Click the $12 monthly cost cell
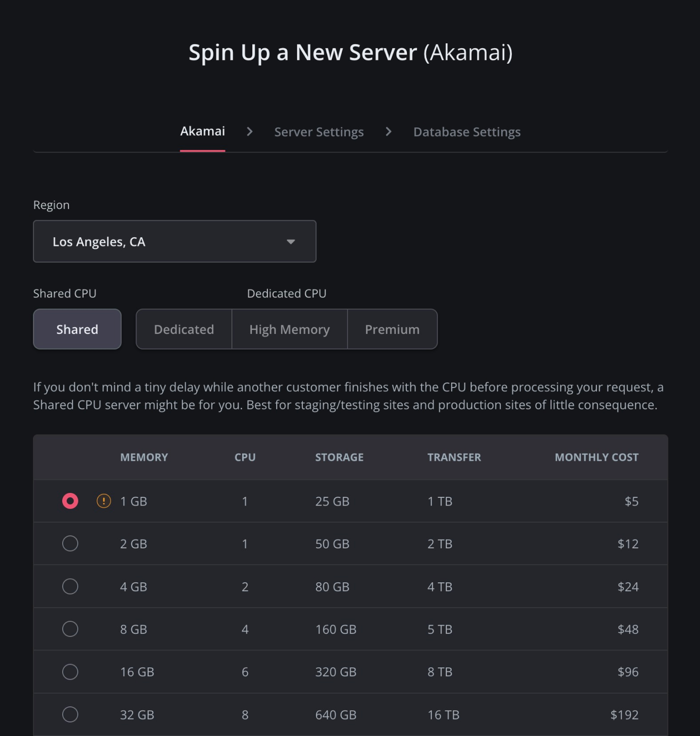The height and width of the screenshot is (736, 700). click(628, 544)
